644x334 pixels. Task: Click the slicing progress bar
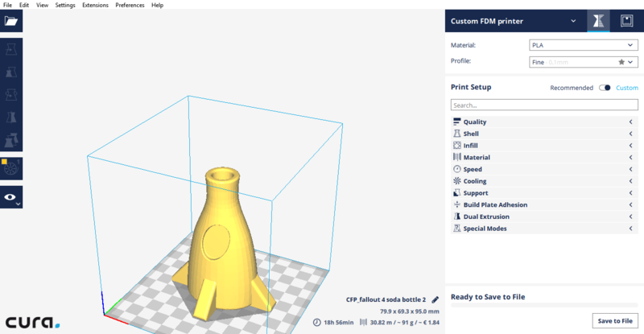pos(544,305)
